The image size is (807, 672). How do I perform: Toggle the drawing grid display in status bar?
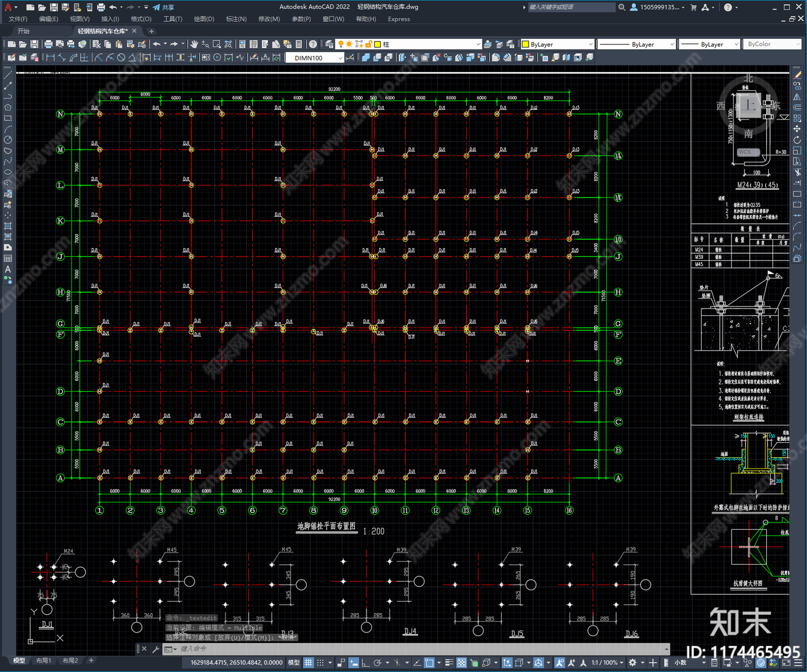(x=308, y=662)
